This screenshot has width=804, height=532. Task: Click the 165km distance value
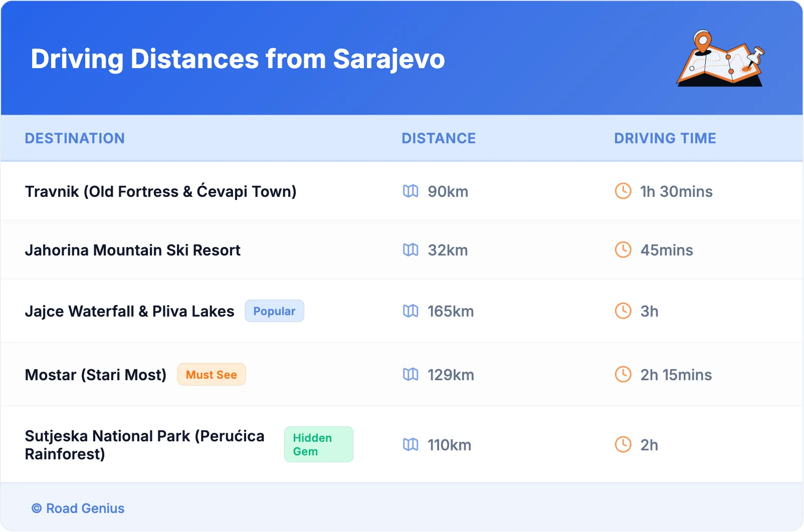pyautogui.click(x=451, y=312)
